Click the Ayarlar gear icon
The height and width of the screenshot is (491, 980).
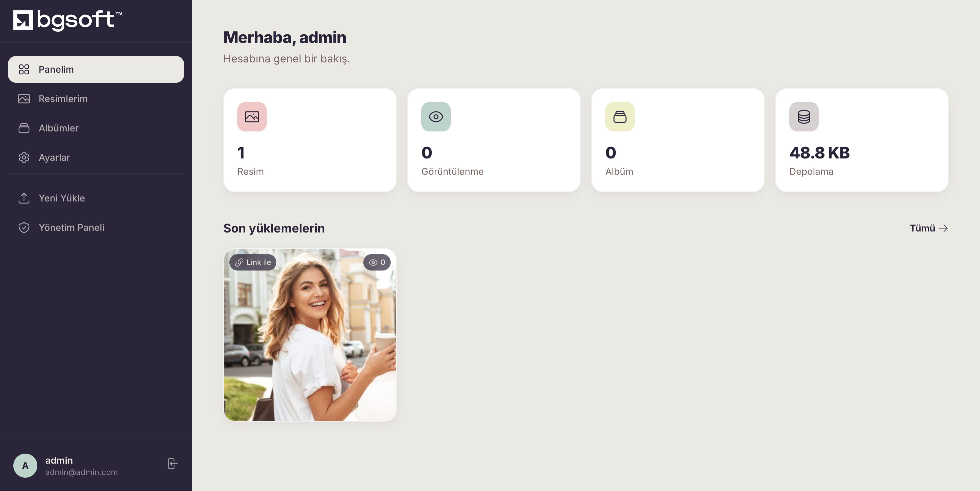[24, 157]
